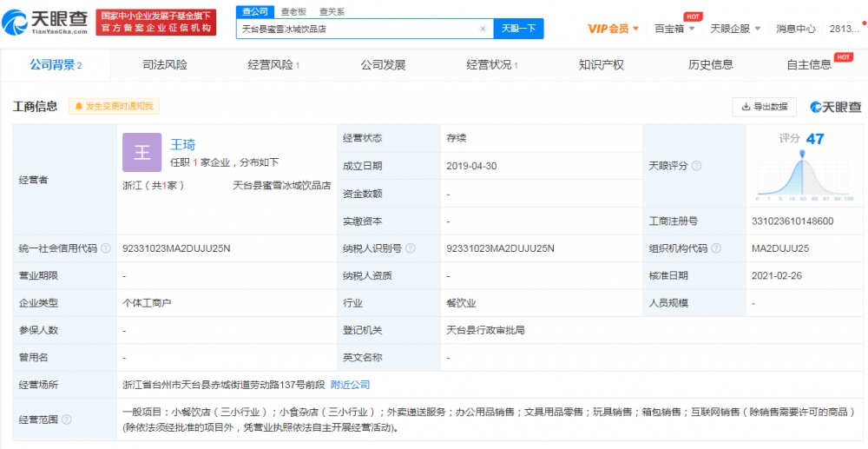Click help icon next to 经营范围
The width and height of the screenshot is (868, 449).
(67, 419)
